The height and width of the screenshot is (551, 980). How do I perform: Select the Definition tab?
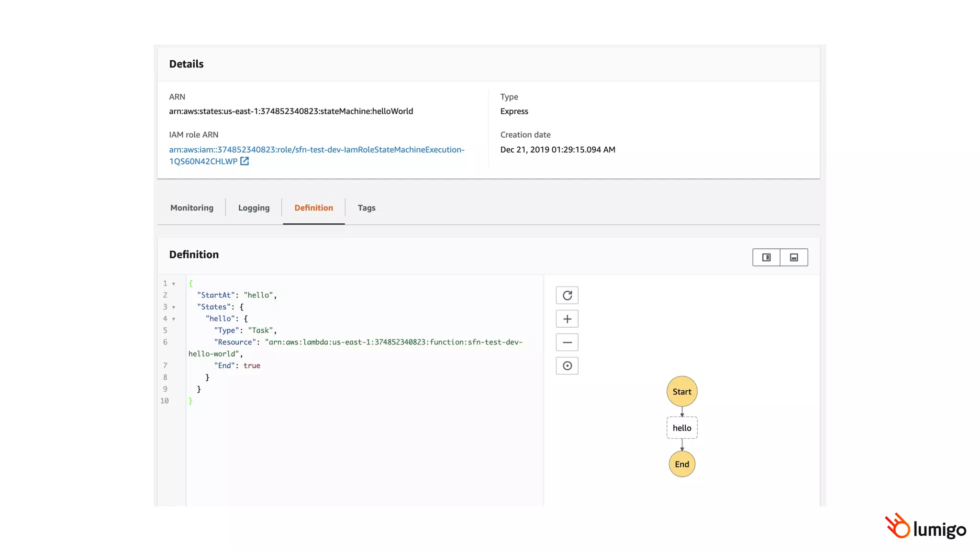tap(313, 208)
